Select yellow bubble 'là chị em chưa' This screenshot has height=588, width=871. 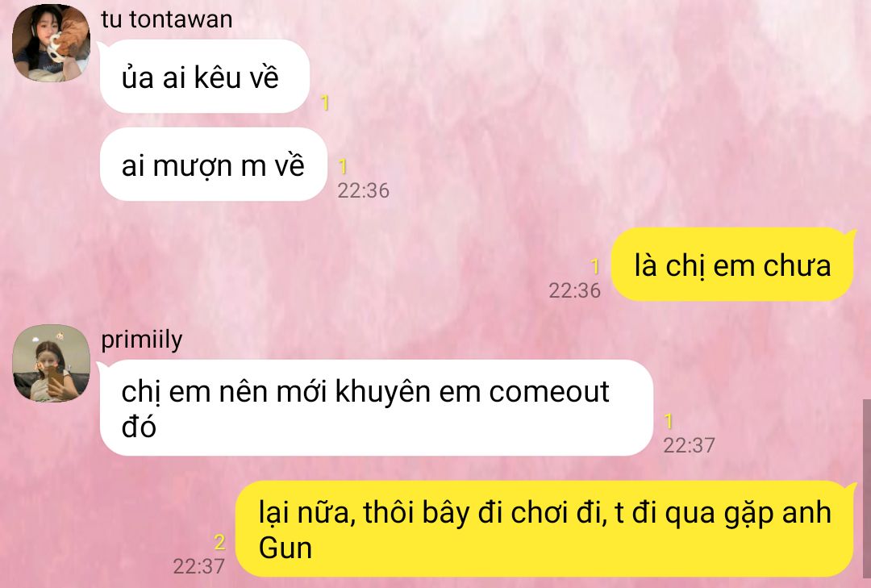(732, 265)
